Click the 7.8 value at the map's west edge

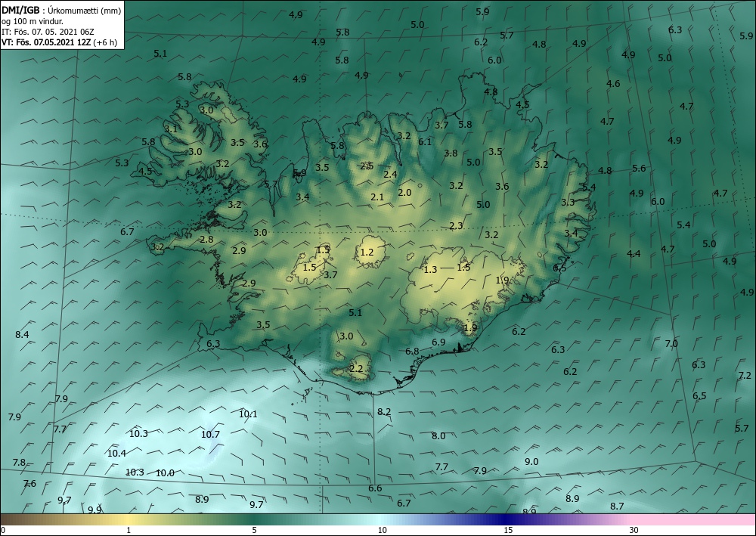click(x=19, y=462)
